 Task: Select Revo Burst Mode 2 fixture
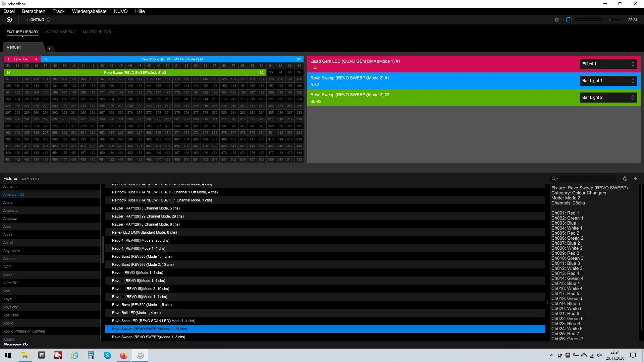pos(143,264)
